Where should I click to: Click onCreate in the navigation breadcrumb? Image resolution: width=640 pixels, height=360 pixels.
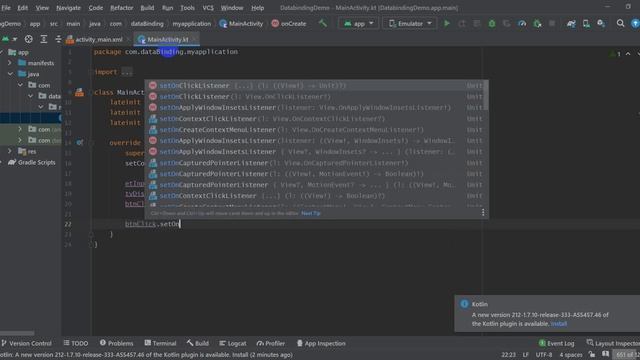pyautogui.click(x=289, y=24)
